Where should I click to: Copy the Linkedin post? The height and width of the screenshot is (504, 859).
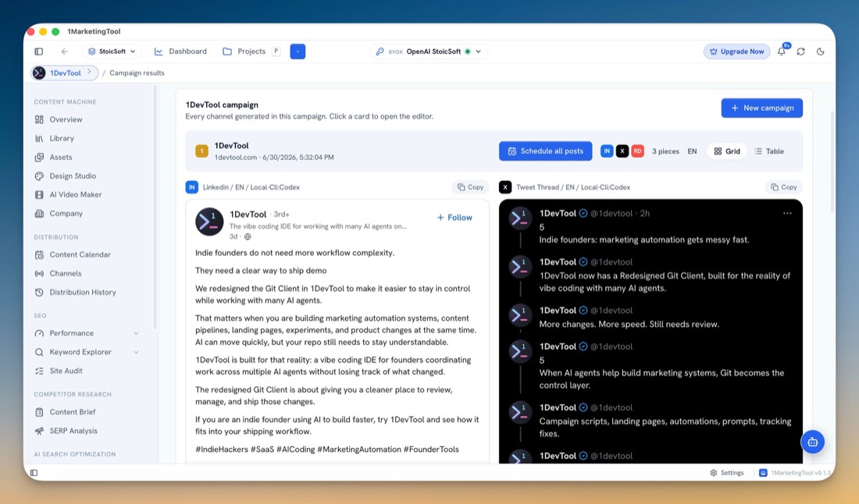pyautogui.click(x=471, y=187)
